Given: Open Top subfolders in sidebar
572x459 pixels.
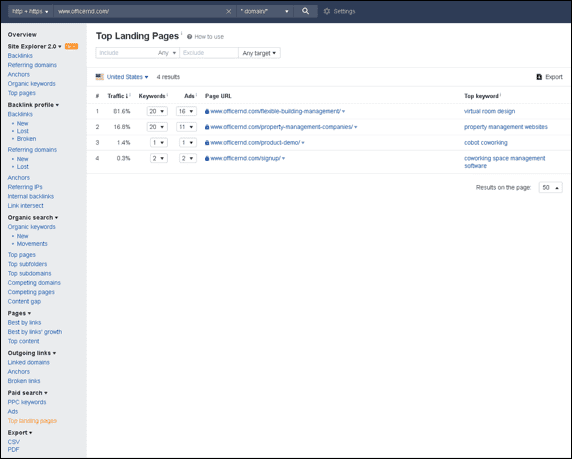Looking at the screenshot, I should tap(27, 264).
